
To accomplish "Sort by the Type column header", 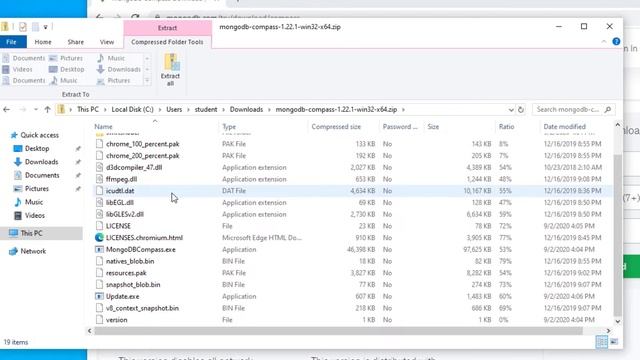I will pos(229,127).
